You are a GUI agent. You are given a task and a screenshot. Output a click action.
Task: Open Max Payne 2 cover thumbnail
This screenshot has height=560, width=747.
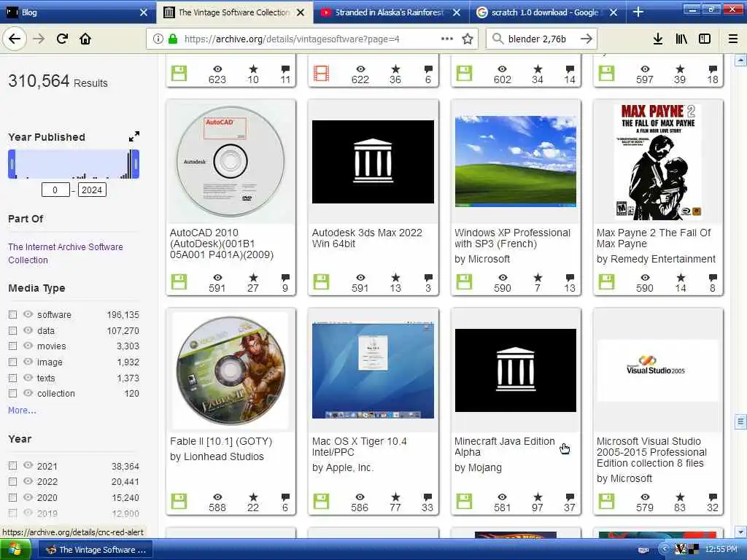click(658, 161)
